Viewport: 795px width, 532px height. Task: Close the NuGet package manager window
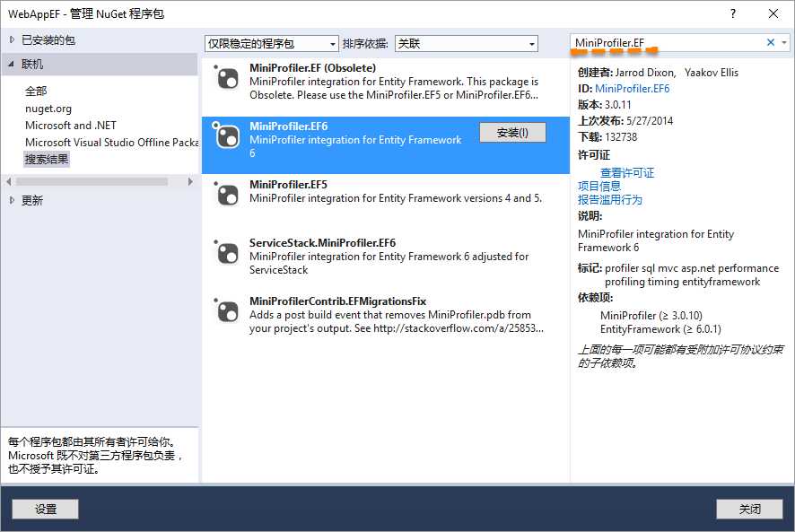click(x=773, y=13)
